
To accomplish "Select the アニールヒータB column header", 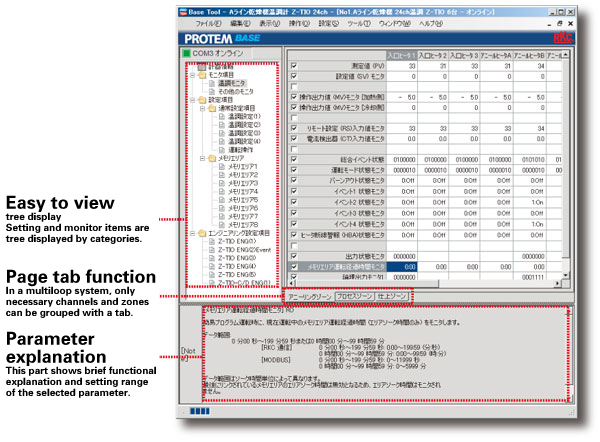I will click(530, 56).
